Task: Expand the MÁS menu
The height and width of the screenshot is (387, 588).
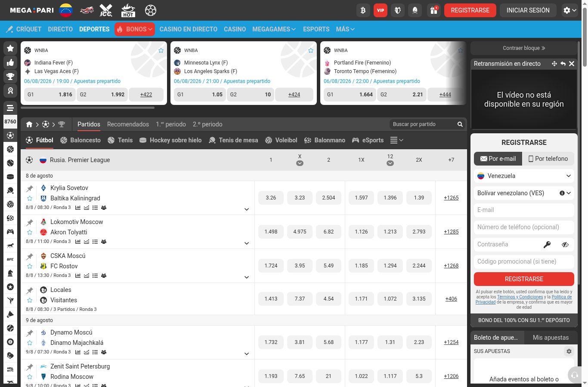Action: click(345, 29)
